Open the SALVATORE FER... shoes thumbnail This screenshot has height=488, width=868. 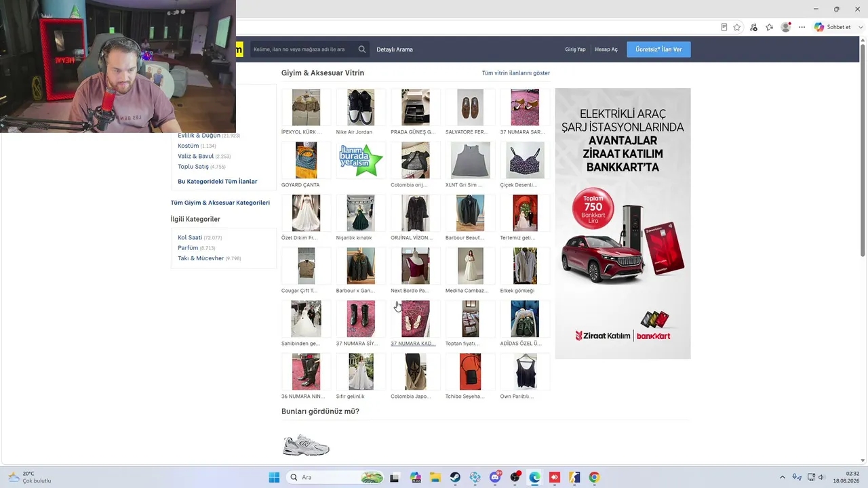(470, 107)
